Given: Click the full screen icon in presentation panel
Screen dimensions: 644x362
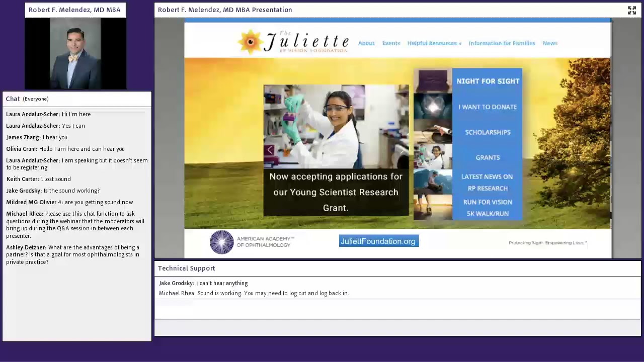Looking at the screenshot, I should tap(632, 10).
